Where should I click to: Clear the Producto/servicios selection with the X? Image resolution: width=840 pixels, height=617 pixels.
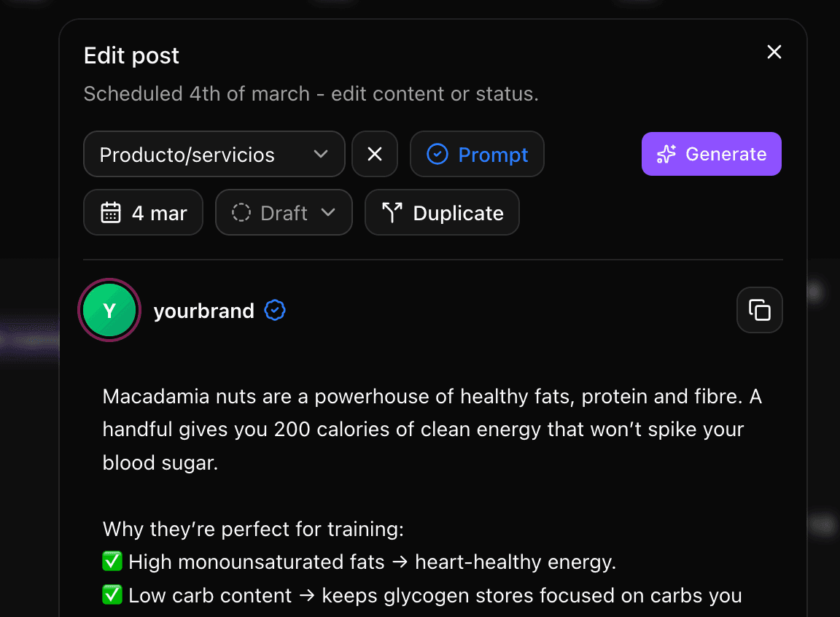click(x=375, y=154)
